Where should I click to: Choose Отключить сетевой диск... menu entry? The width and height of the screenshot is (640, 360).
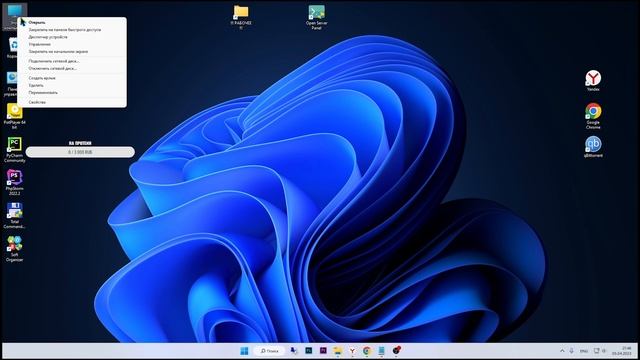pos(72,69)
